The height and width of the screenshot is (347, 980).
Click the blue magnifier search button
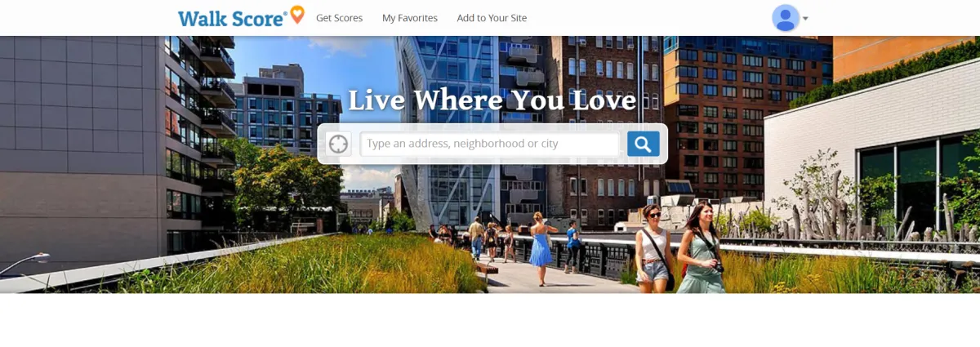(643, 144)
